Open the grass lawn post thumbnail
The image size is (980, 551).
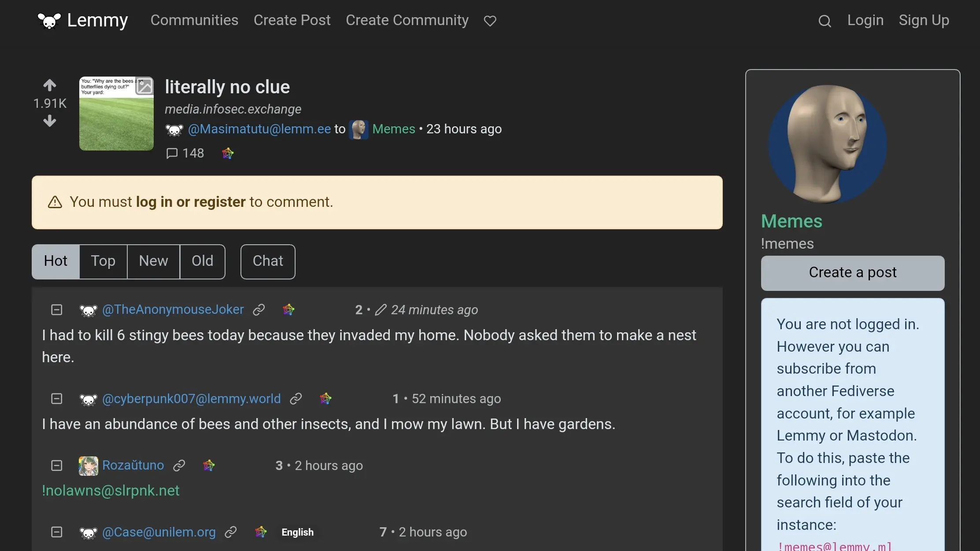116,114
